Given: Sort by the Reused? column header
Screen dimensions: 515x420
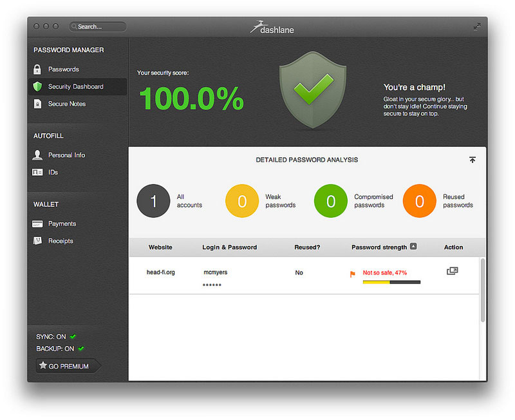Looking at the screenshot, I should coord(307,247).
